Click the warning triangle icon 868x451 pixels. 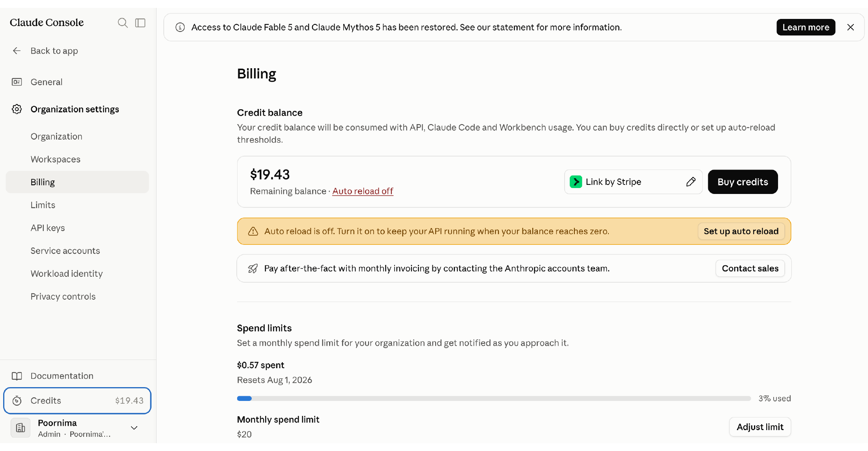point(253,231)
